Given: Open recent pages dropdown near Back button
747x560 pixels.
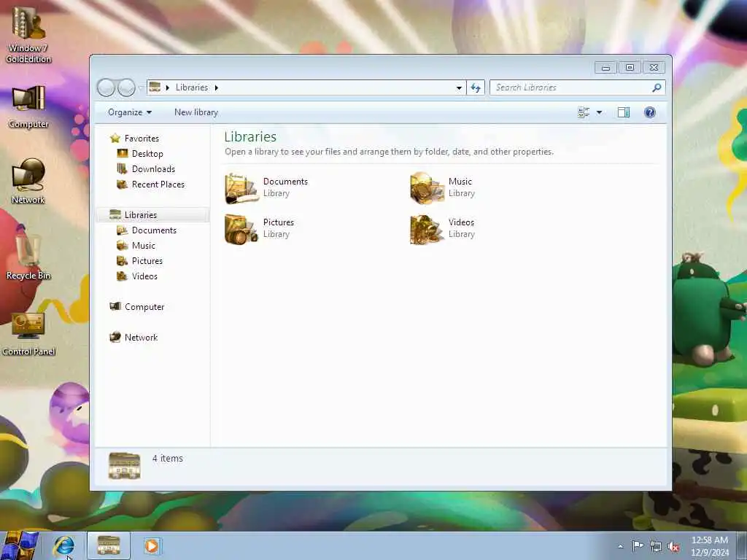Looking at the screenshot, I should 141,87.
